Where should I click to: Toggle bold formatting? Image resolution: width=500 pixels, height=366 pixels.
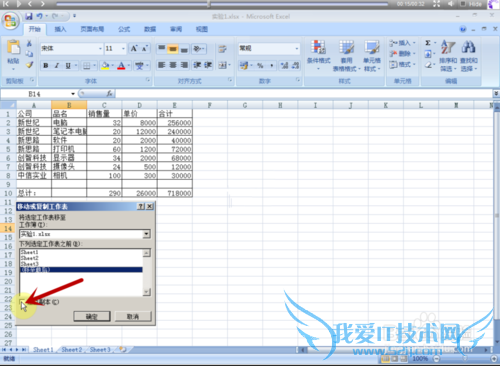click(x=46, y=66)
